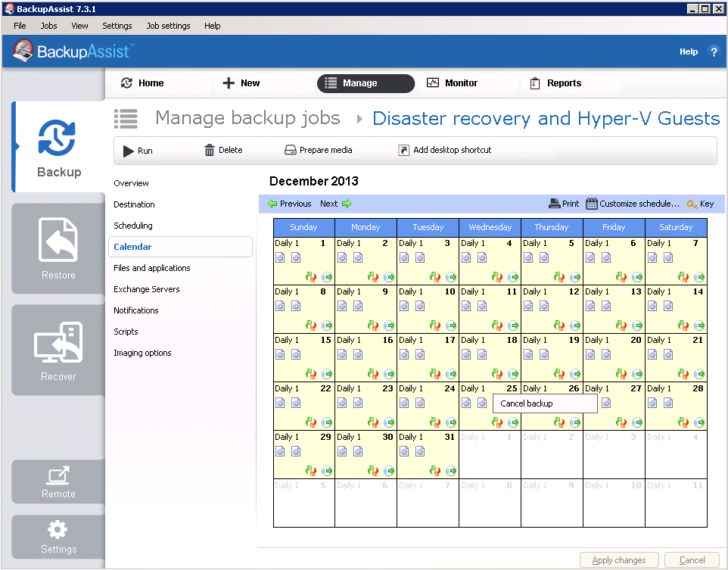Screen dimensions: 728x570
Task: Add desktop shortcut for this job
Action: click(444, 150)
